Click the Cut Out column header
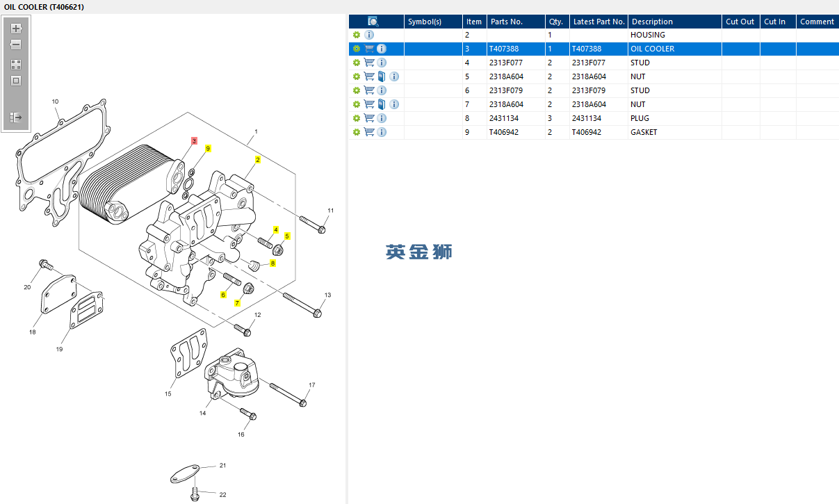Viewport: 839px width, 504px height. coord(741,22)
